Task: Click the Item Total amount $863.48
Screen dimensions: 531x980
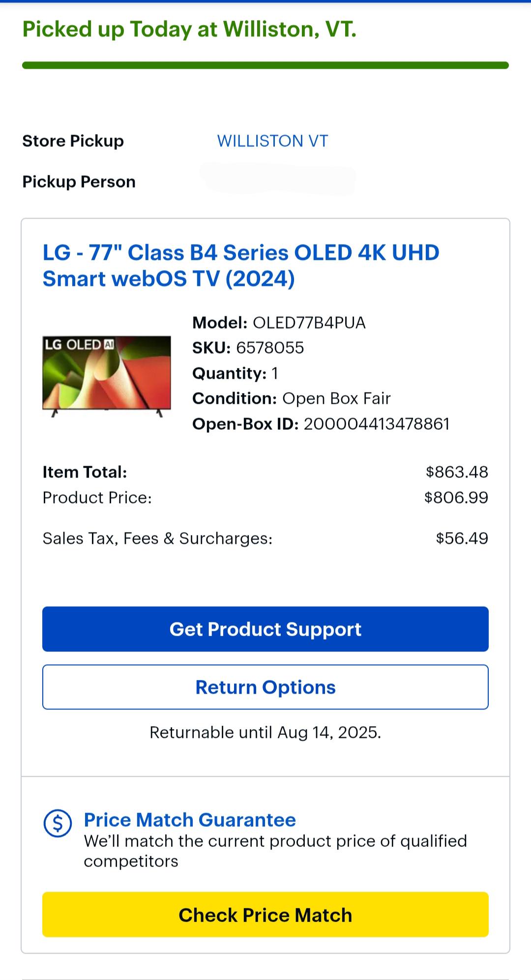Action: [457, 472]
